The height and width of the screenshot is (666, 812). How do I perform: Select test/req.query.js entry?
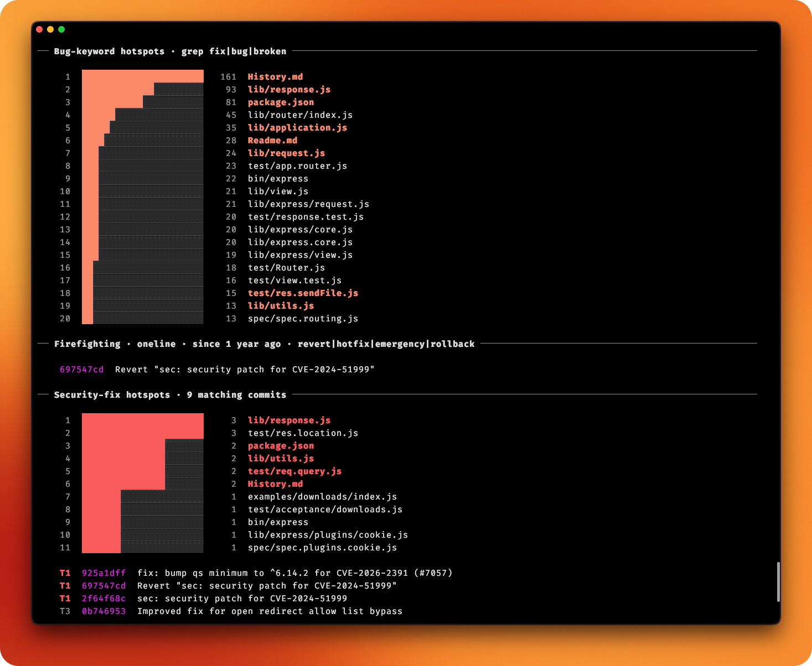[x=294, y=471]
